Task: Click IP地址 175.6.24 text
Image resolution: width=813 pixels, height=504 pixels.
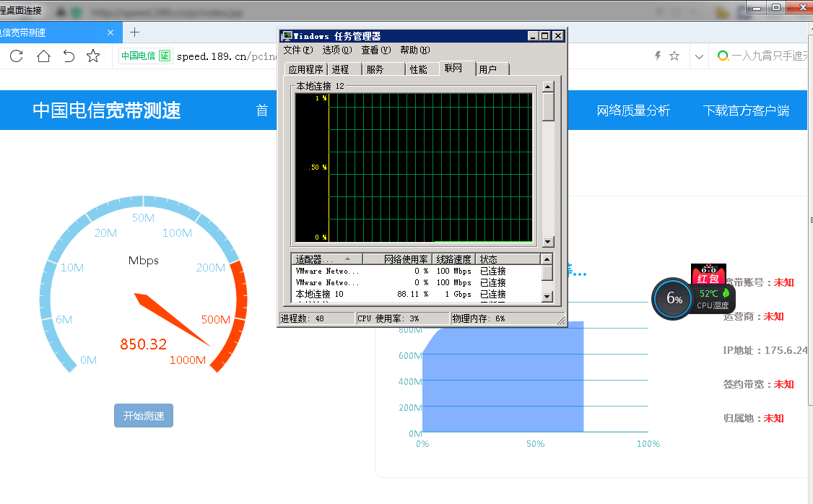Action: (765, 350)
